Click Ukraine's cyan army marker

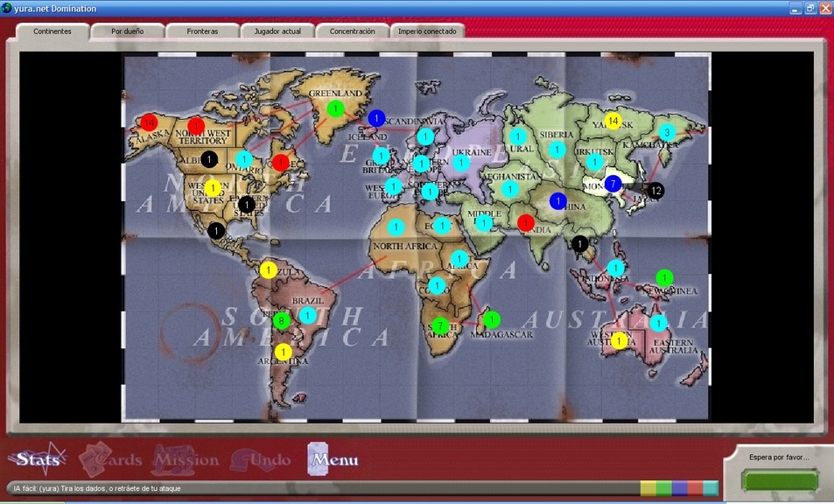(x=461, y=162)
